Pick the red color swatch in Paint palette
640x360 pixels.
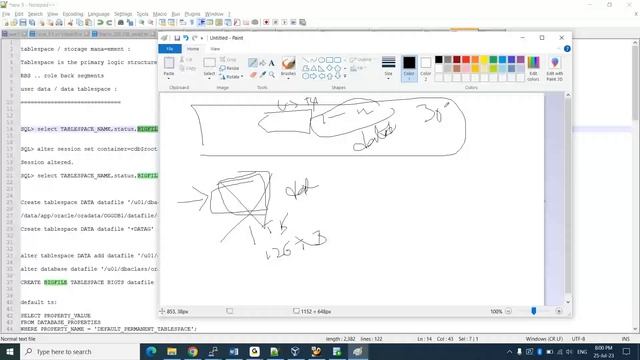click(x=466, y=60)
